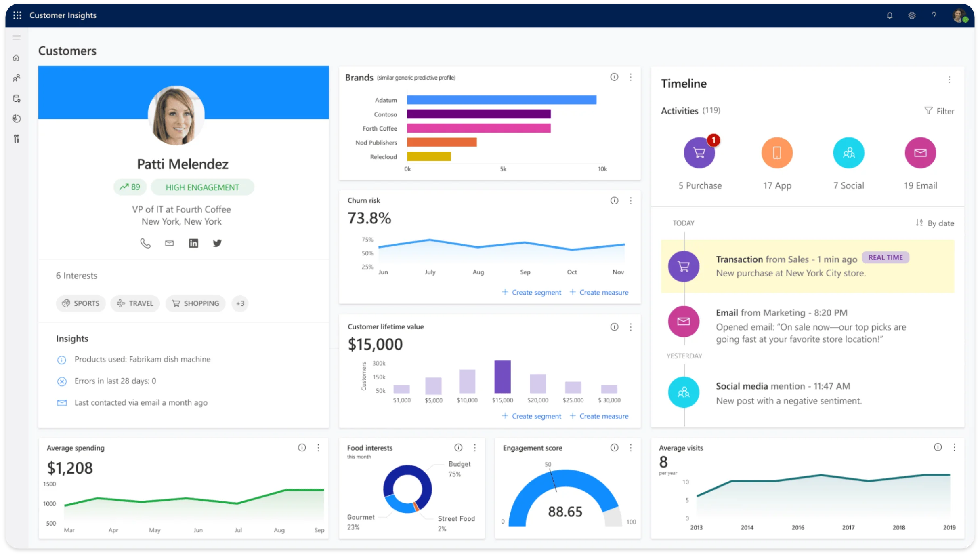This screenshot has height=556, width=980.
Task: Toggle the SPORTS interest tag
Action: click(81, 303)
